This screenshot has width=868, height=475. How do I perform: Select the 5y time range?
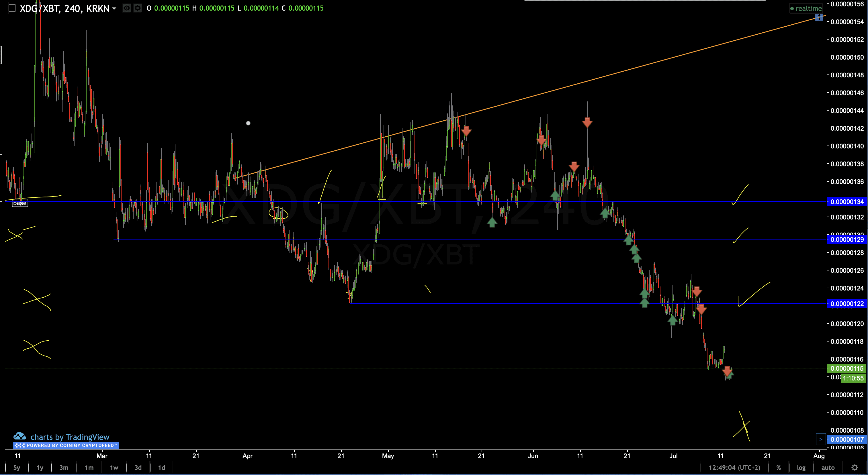coord(17,467)
